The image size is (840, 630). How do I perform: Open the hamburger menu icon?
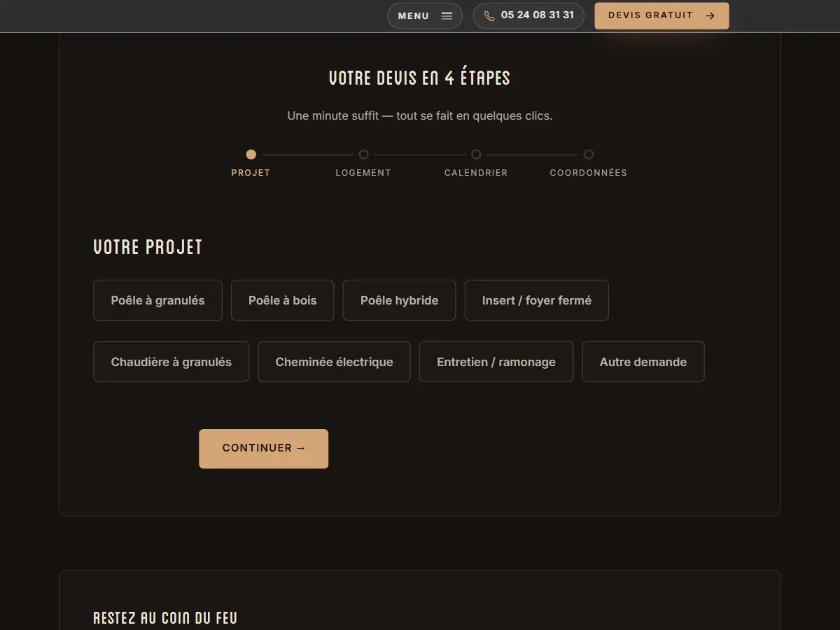(x=447, y=15)
